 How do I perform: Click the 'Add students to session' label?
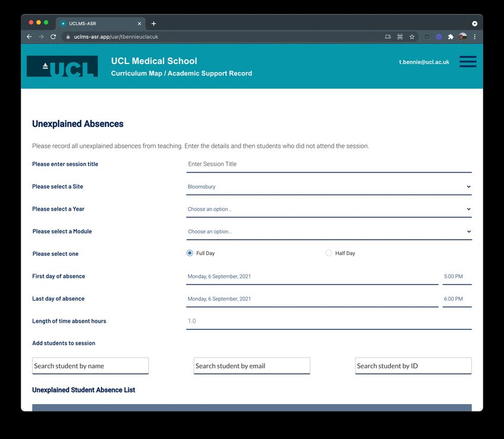point(63,343)
